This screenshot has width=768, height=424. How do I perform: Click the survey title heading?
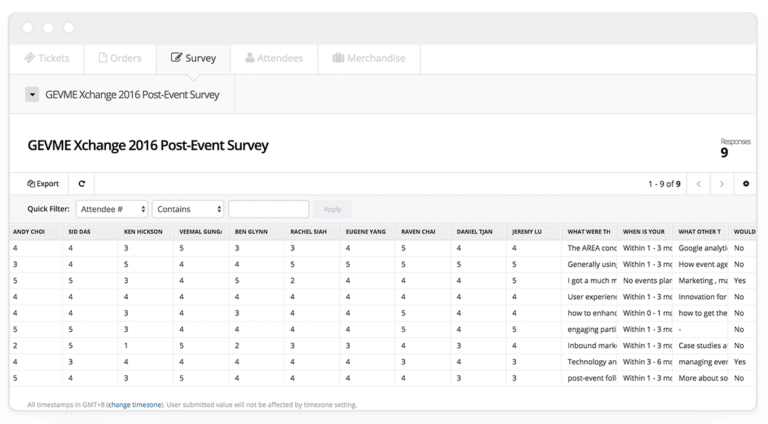(x=148, y=145)
